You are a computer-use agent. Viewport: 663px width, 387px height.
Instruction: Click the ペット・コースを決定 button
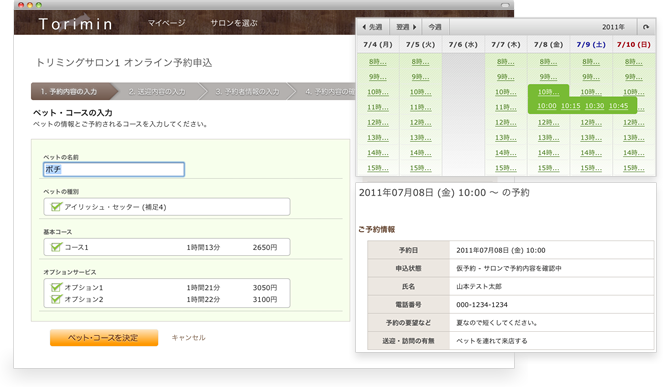(104, 338)
